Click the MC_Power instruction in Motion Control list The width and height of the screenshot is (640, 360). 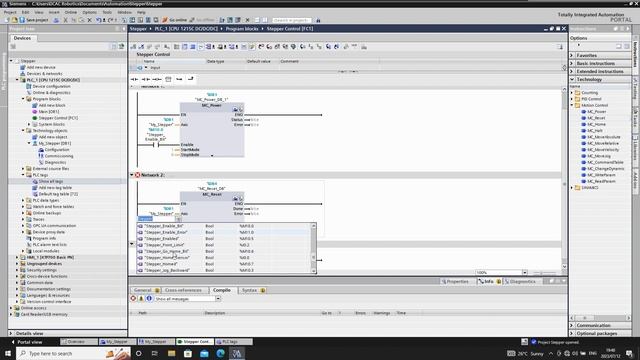(x=596, y=111)
